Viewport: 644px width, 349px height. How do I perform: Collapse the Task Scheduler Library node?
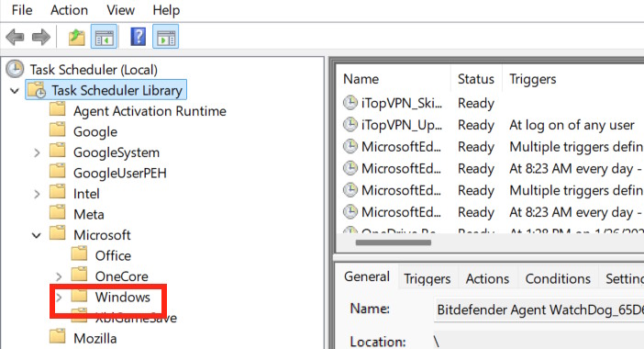coord(15,90)
